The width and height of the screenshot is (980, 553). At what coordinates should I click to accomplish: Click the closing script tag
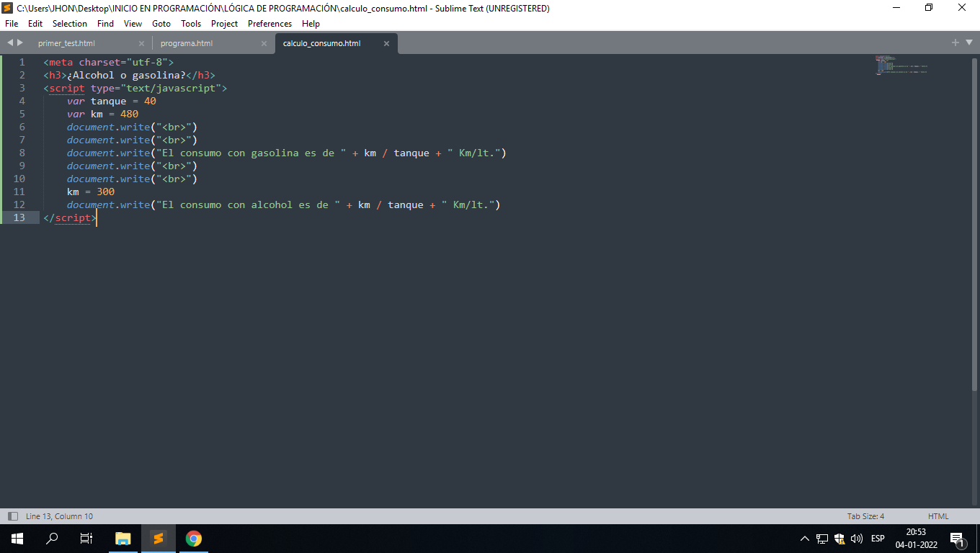coord(70,217)
